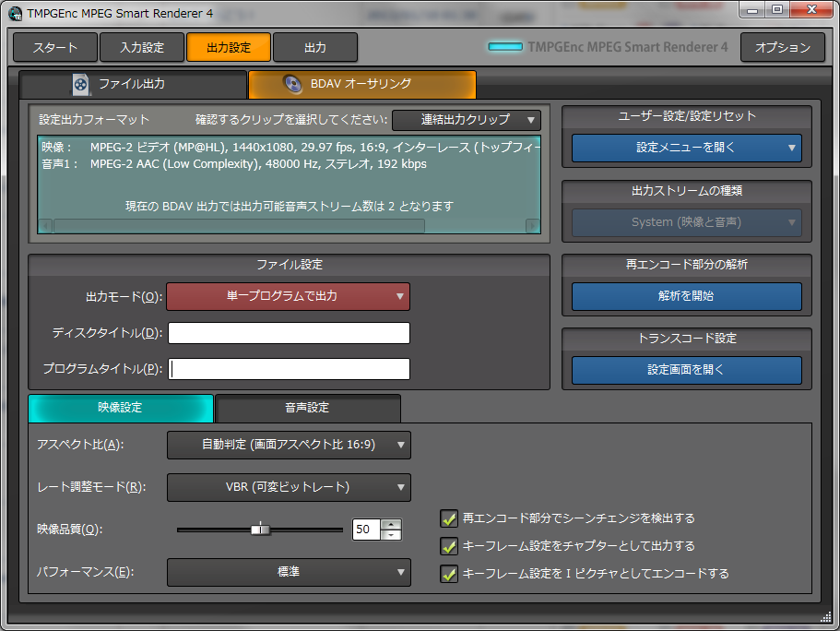Maximize the TMPGEnc window
The height and width of the screenshot is (631, 840).
tap(776, 10)
